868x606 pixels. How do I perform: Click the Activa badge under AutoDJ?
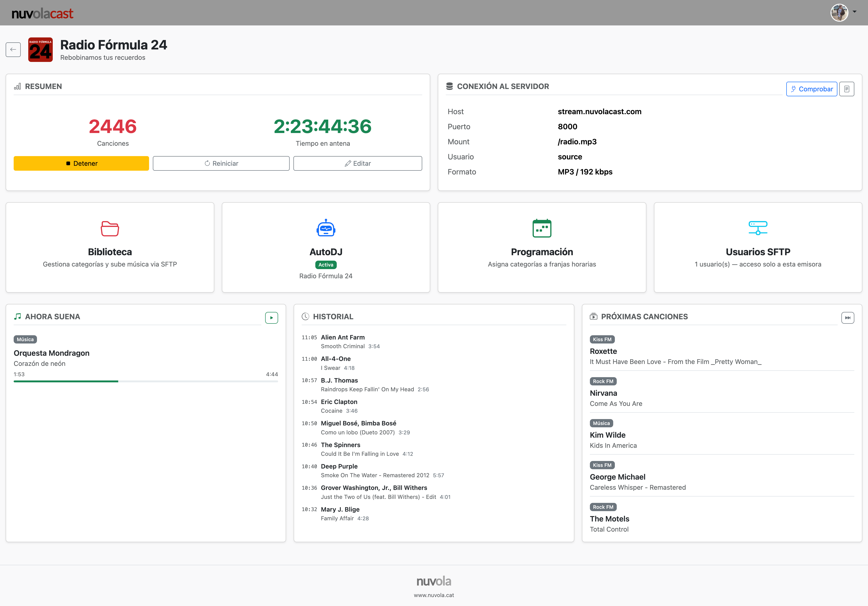pyautogui.click(x=325, y=265)
